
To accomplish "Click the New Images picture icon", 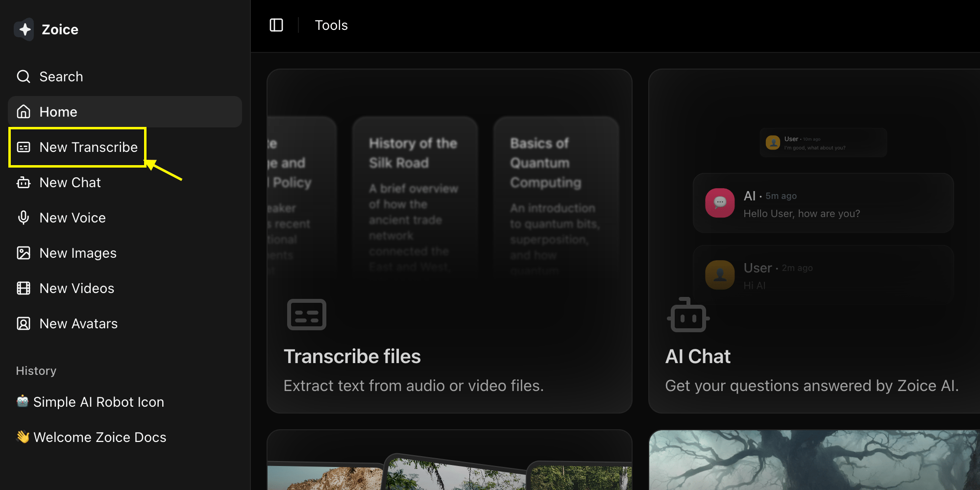I will point(24,253).
